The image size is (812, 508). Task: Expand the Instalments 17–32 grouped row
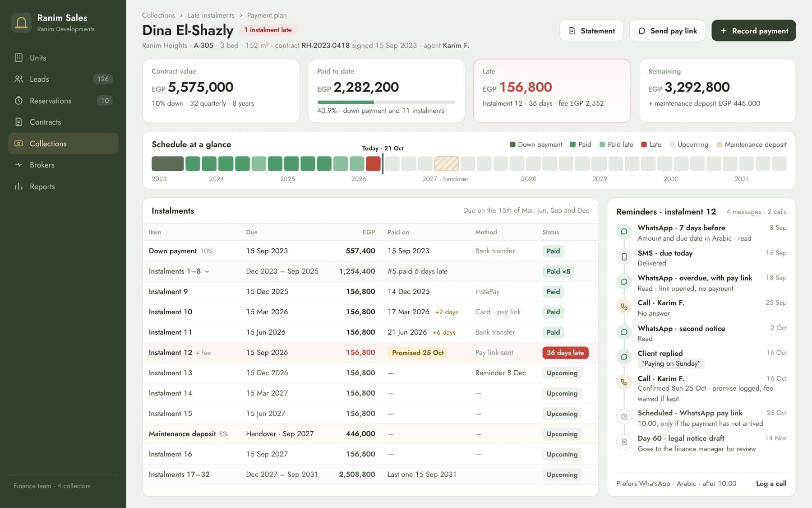370,475
